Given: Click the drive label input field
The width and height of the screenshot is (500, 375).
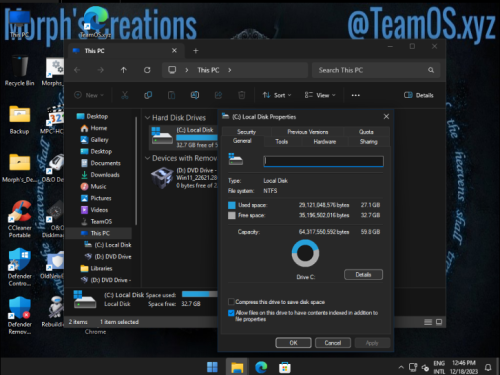Looking at the screenshot, I should (x=323, y=161).
